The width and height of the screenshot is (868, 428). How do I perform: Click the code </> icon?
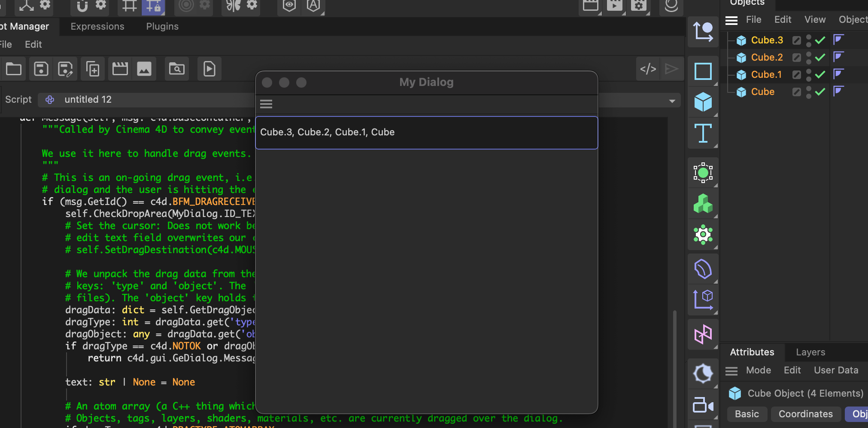pos(648,69)
